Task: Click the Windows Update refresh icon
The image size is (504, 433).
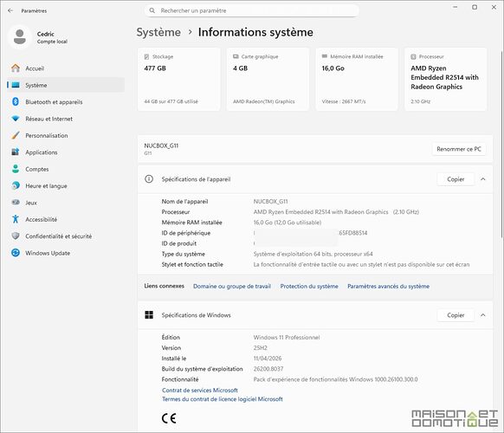Action: 16,253
